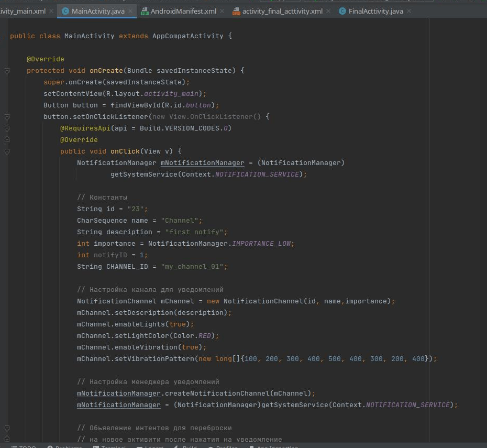Collapse the onCreate method fold marker
Image resolution: width=487 pixels, height=448 pixels.
(7, 71)
